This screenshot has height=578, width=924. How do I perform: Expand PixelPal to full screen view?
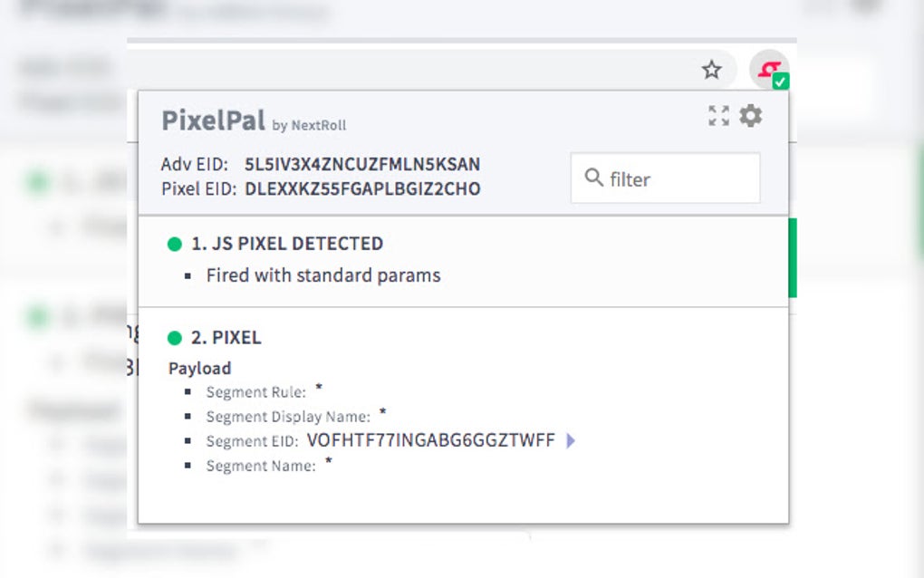coord(719,116)
